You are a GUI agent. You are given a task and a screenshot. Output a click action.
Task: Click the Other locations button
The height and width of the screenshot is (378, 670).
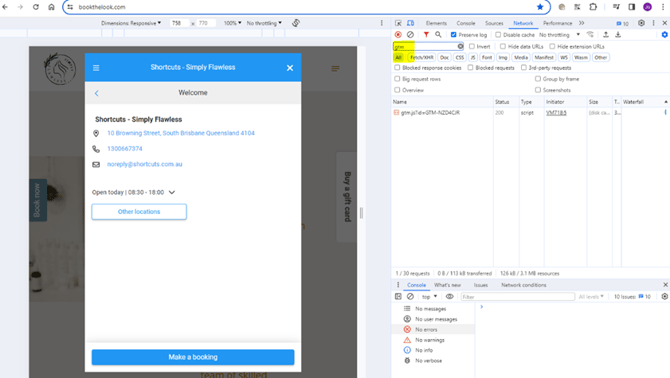tap(139, 211)
